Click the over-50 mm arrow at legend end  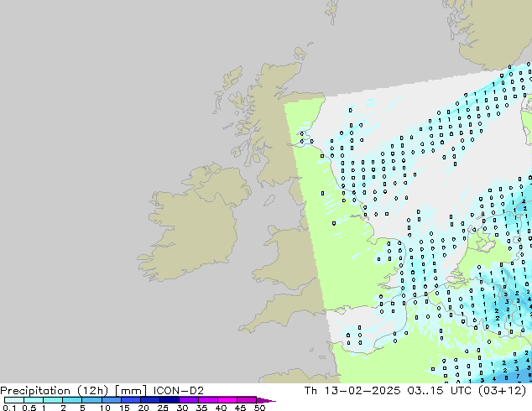point(266,400)
